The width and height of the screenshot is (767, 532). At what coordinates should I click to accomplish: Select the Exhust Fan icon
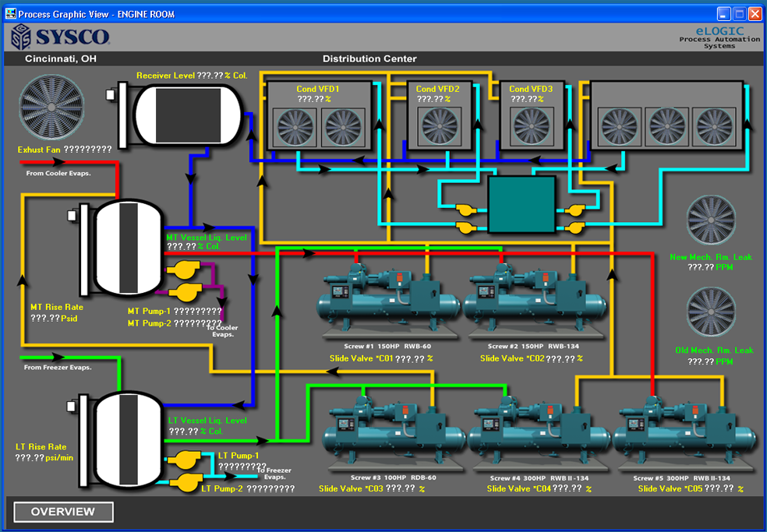click(51, 107)
